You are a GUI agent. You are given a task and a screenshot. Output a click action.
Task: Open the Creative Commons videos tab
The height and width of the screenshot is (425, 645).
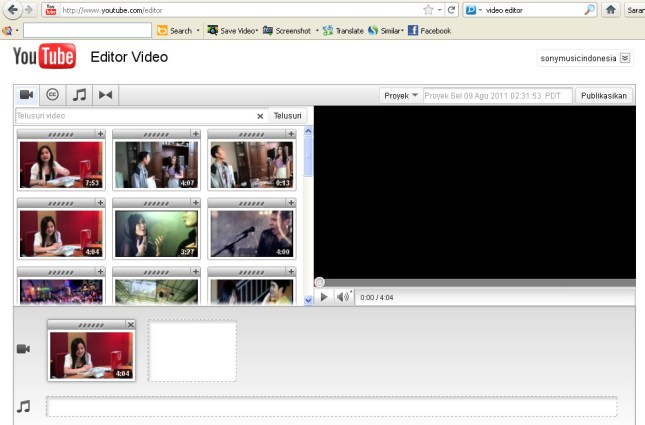(x=53, y=95)
